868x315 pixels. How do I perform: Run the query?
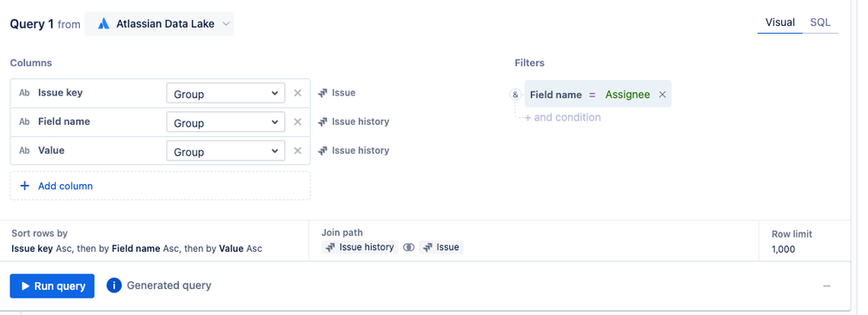[52, 285]
